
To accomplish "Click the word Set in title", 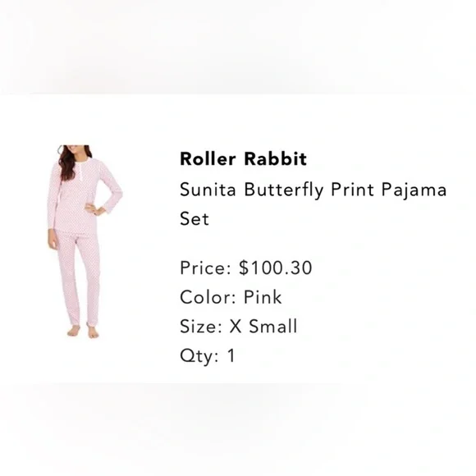I will (x=195, y=218).
